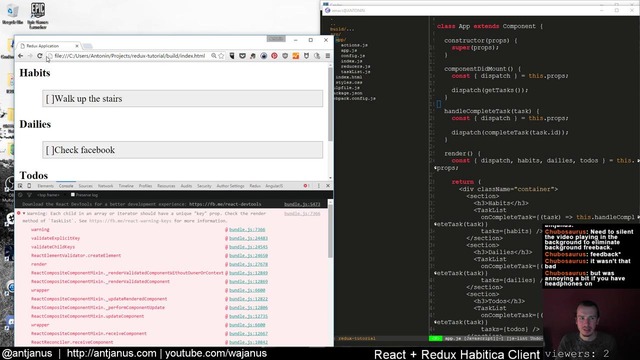Close the Redux Application browser tab

click(x=77, y=46)
